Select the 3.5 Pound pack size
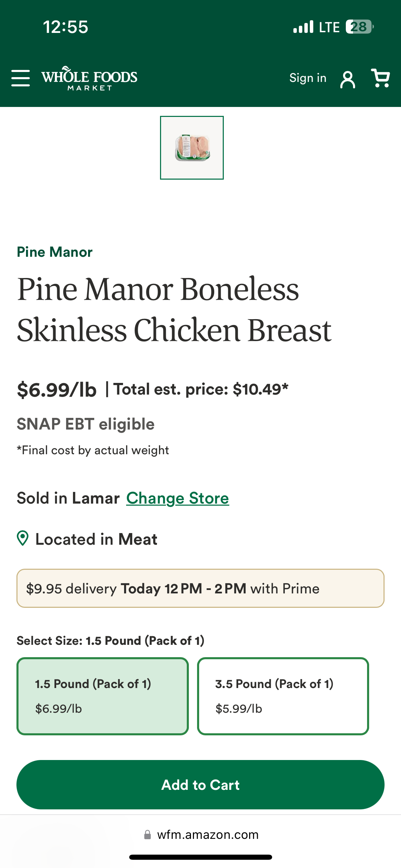Image resolution: width=401 pixels, height=868 pixels. [x=283, y=696]
